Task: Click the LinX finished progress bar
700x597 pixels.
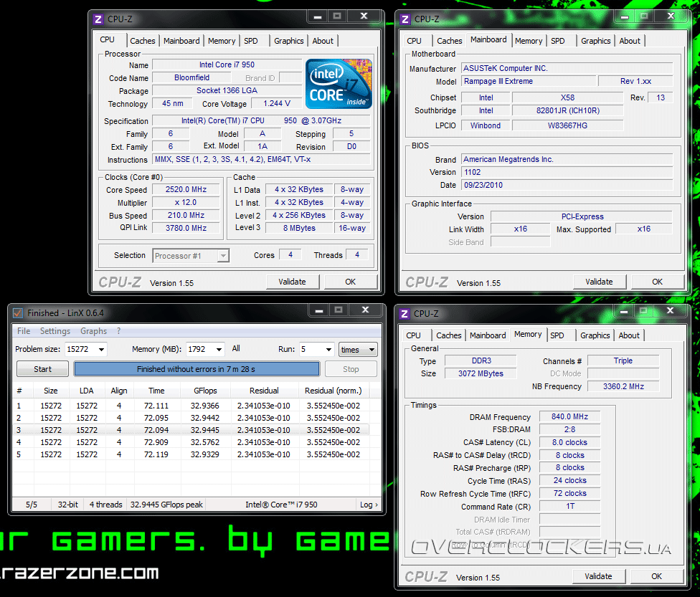Action: tap(197, 369)
